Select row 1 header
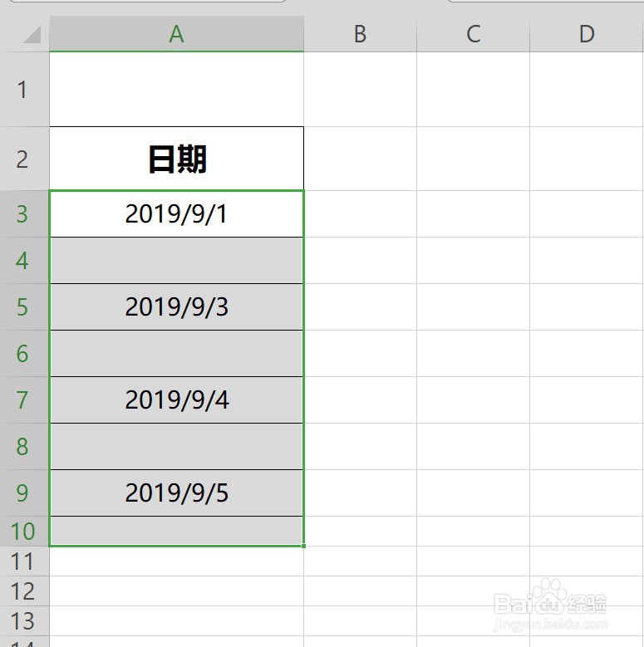644x647 pixels. pyautogui.click(x=24, y=89)
